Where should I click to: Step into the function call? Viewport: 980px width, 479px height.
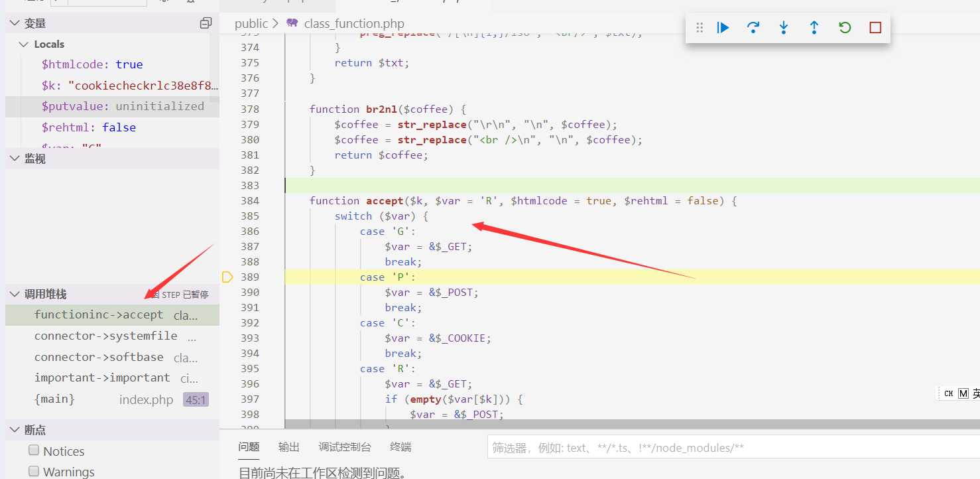click(x=784, y=28)
